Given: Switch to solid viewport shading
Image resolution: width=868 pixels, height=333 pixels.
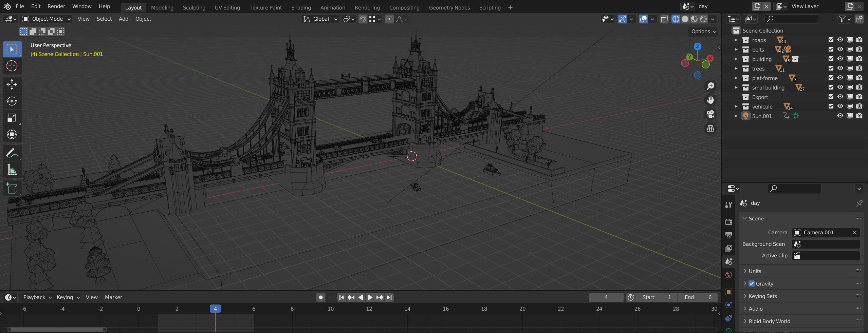Looking at the screenshot, I should pos(685,19).
